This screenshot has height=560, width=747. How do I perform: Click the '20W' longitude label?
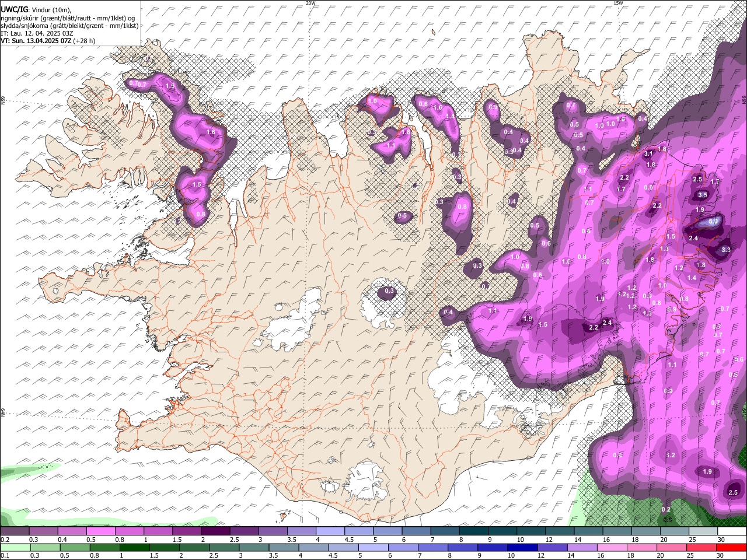310,3
